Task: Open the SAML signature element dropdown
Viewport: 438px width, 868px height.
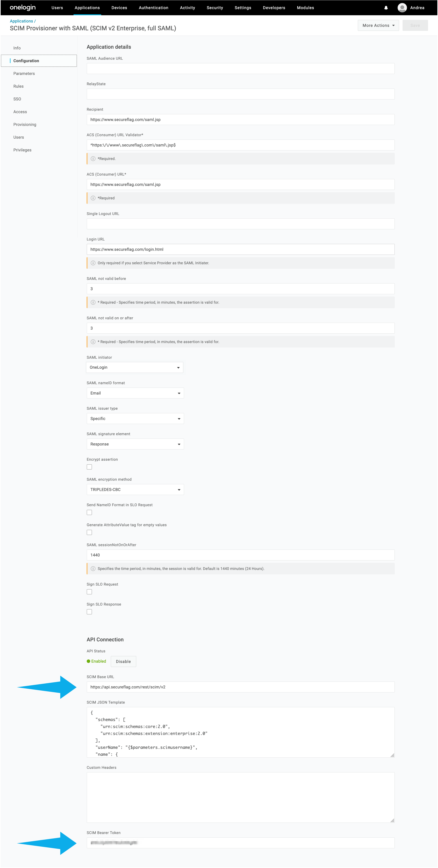Action: [x=135, y=444]
